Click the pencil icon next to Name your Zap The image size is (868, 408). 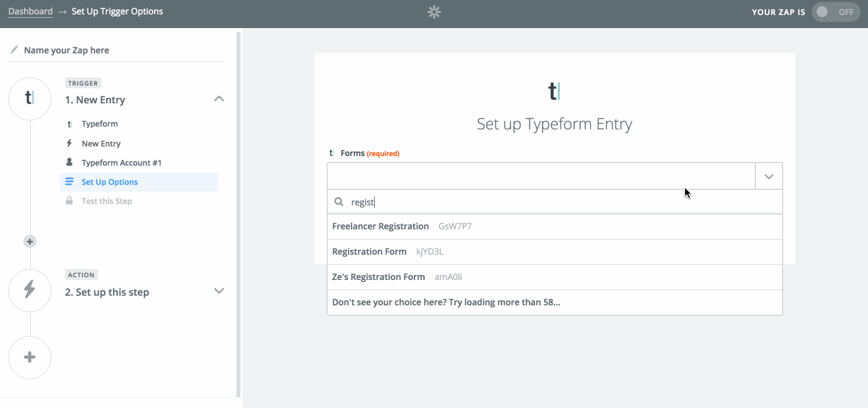[14, 49]
